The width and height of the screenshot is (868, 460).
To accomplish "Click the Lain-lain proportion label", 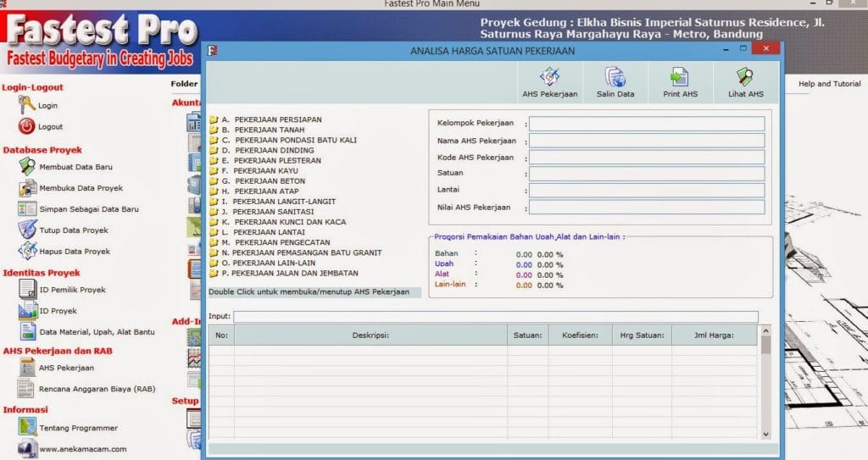I will (450, 284).
